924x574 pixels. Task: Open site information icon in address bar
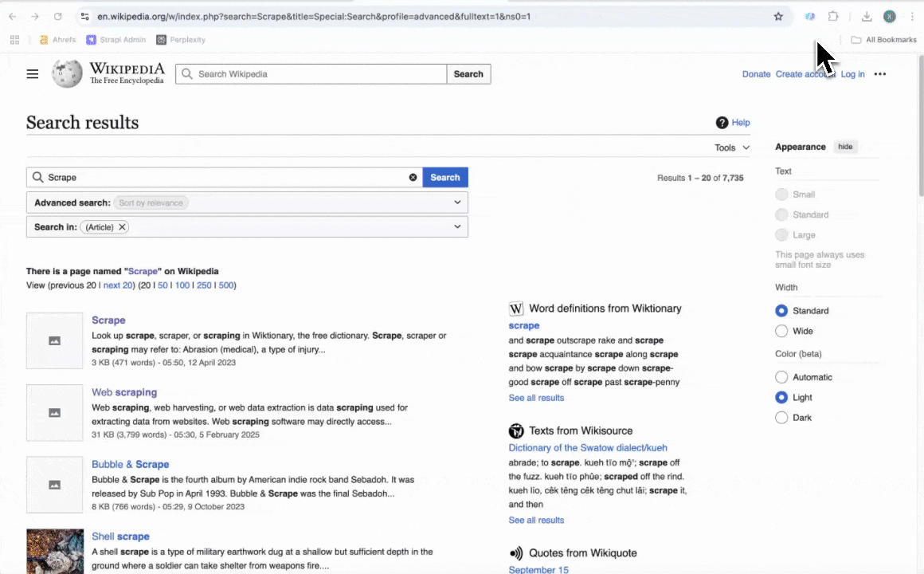(x=85, y=17)
